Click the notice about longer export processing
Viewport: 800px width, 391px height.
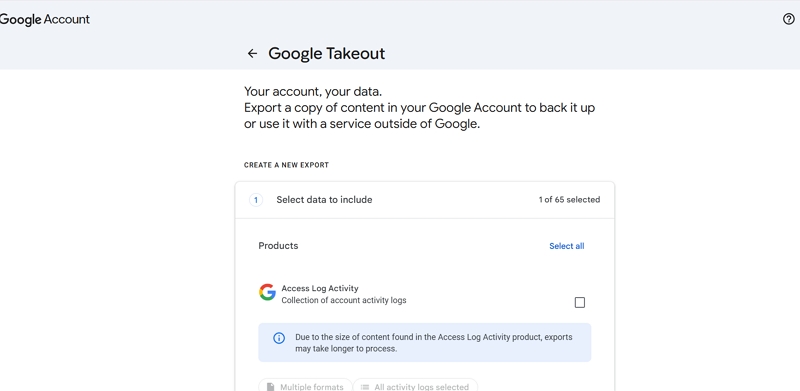(434, 343)
